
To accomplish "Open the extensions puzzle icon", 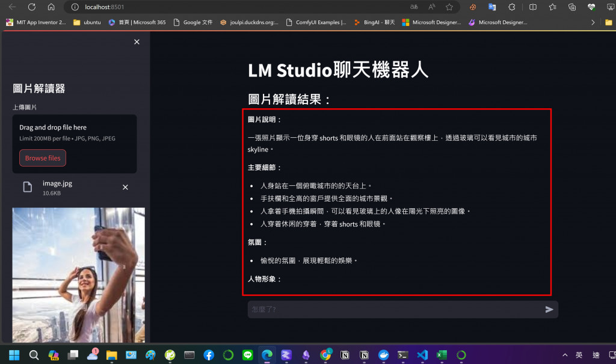I will click(x=511, y=7).
